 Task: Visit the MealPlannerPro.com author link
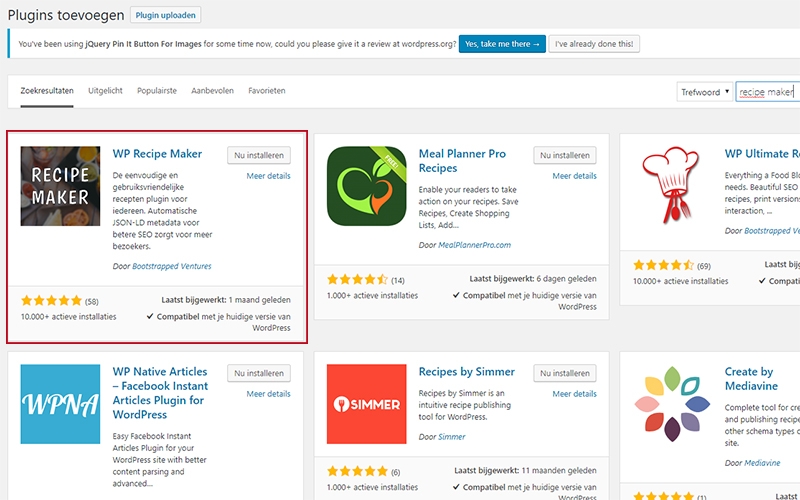(474, 245)
